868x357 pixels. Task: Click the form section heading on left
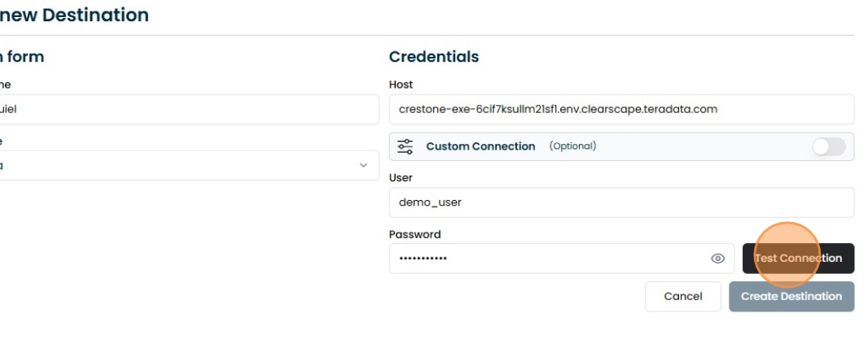coord(23,57)
